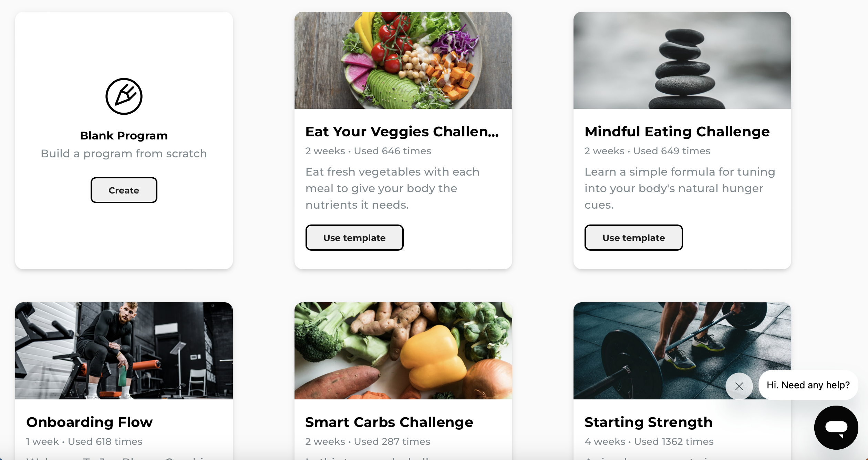Image resolution: width=868 pixels, height=460 pixels.
Task: Select the gym athlete Onboarding Flow image
Action: [124, 351]
